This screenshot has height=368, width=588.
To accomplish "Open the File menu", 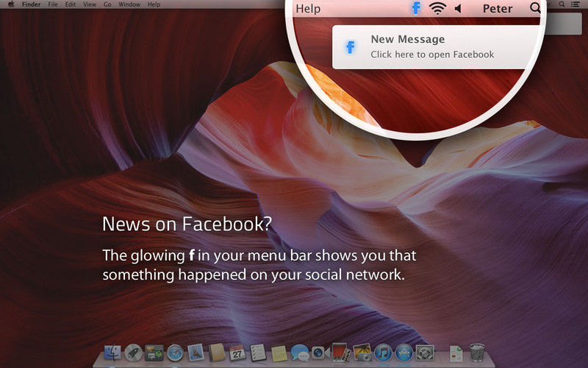I will pyautogui.click(x=53, y=4).
